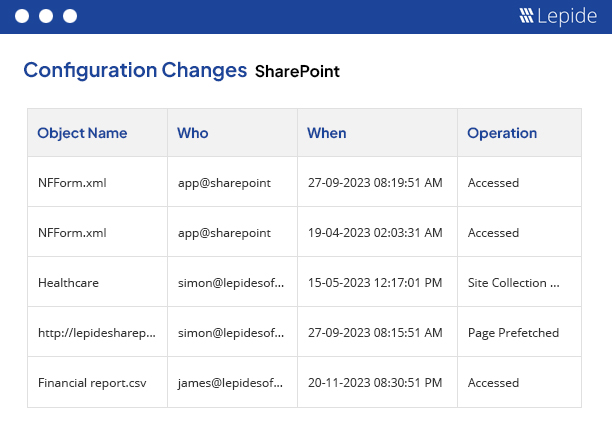Click the Configuration Changes heading
This screenshot has width=612, height=430.
pos(135,70)
